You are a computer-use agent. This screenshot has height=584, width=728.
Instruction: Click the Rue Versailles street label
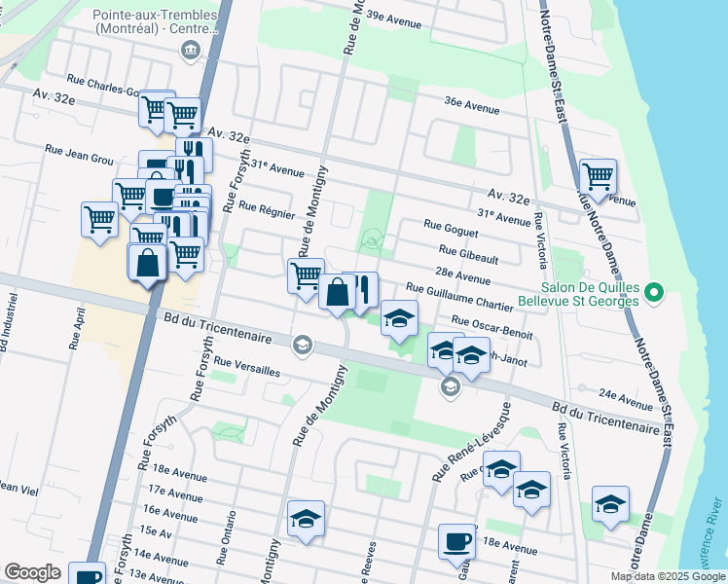click(x=247, y=367)
